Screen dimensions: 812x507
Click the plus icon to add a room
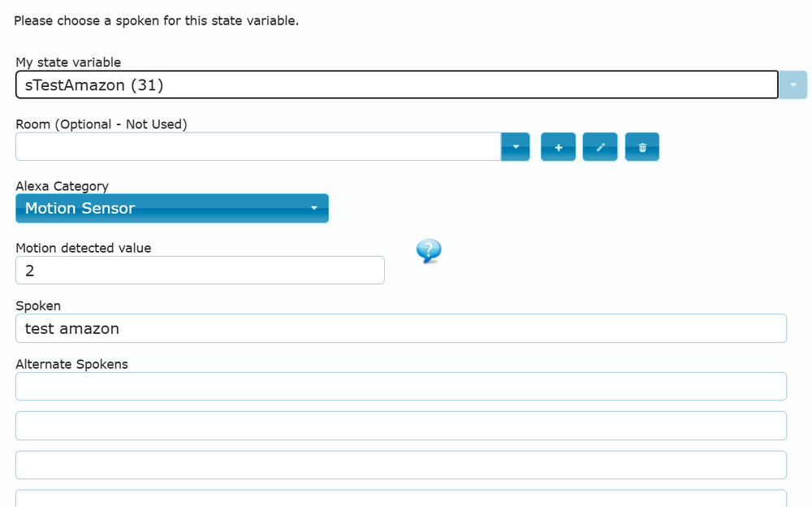[x=558, y=147]
